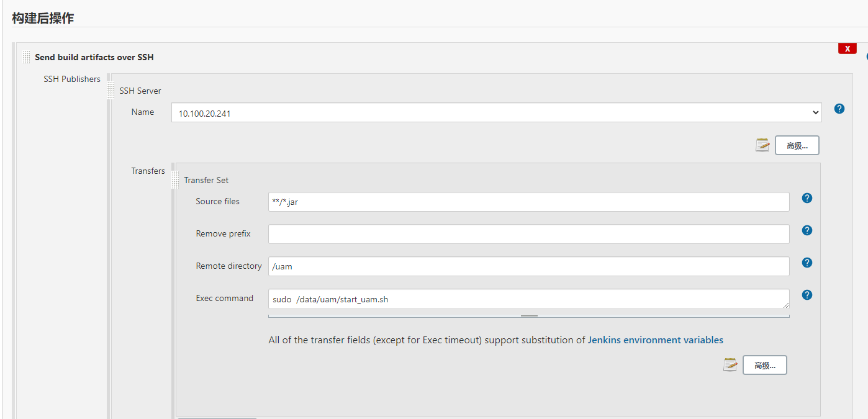Delete the Send build artifacts over SSH step
Screen dimensions: 868x419
click(847, 48)
